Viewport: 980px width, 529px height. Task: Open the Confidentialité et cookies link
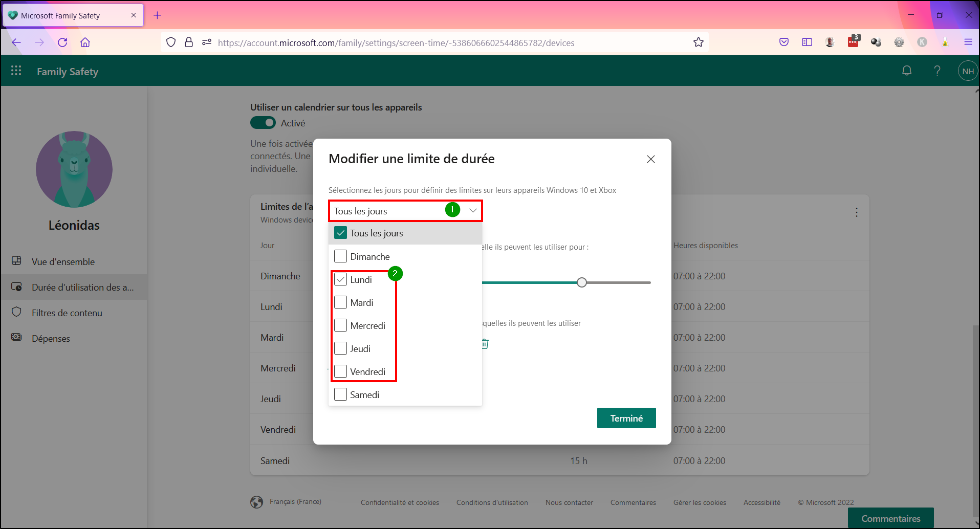400,502
